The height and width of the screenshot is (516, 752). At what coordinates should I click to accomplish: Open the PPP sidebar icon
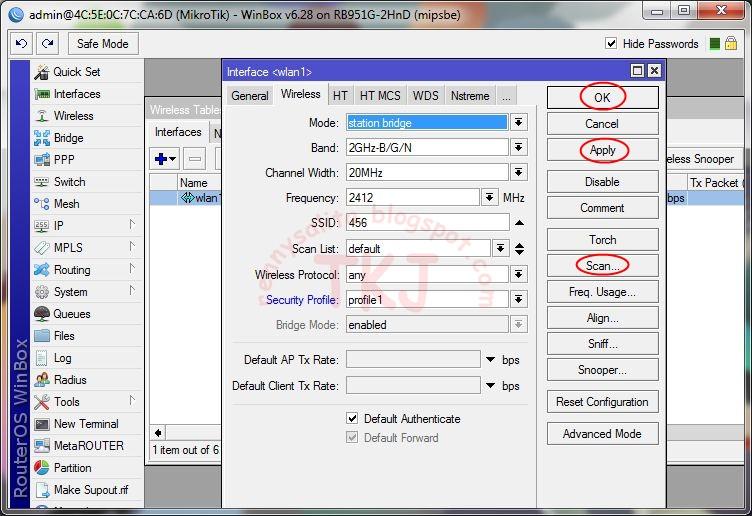pos(42,160)
